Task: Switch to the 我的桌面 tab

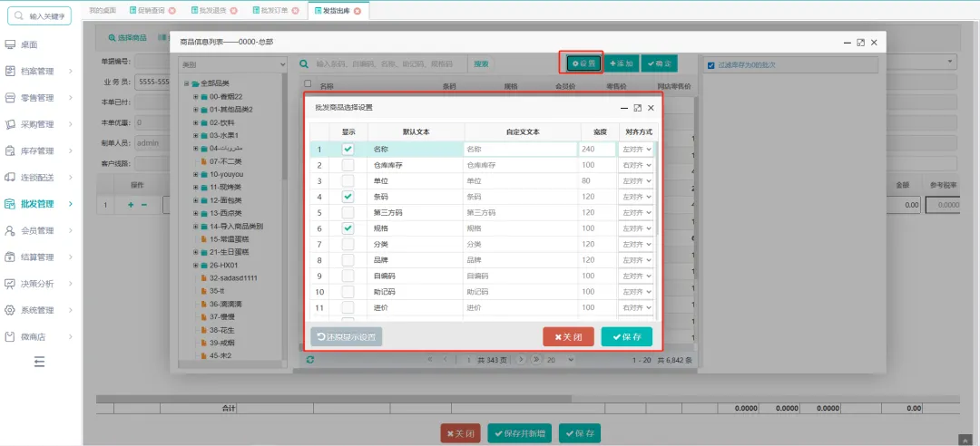Action: 103,11
